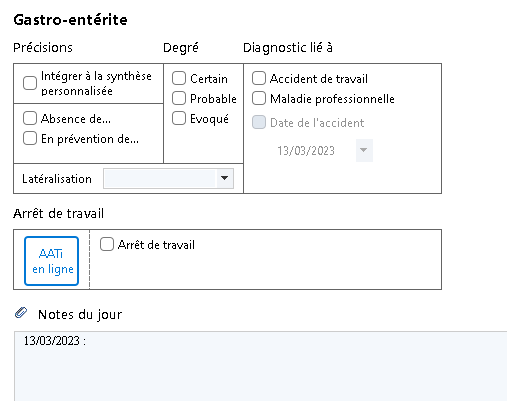Click the paperclip attachment icon
Image resolution: width=507 pixels, height=401 pixels.
tap(21, 313)
